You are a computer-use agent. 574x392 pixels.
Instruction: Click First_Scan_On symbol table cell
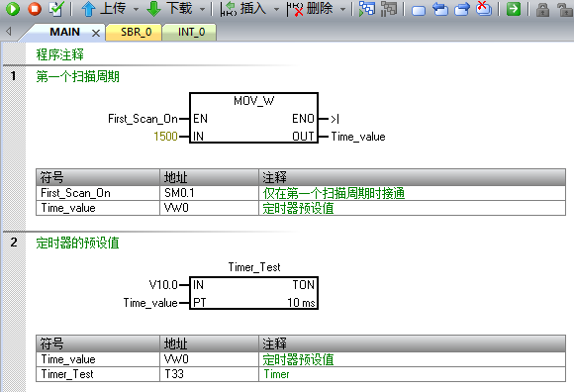[x=98, y=193]
